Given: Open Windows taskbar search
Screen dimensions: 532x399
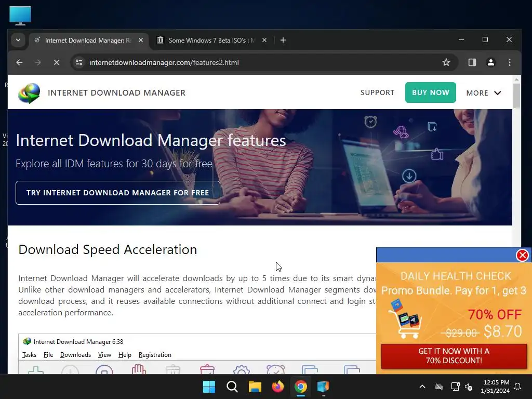Looking at the screenshot, I should [x=232, y=387].
